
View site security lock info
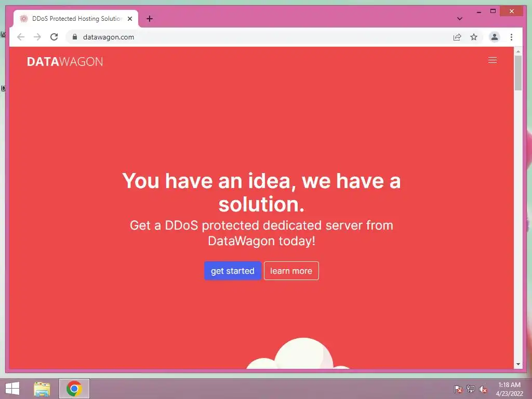75,37
